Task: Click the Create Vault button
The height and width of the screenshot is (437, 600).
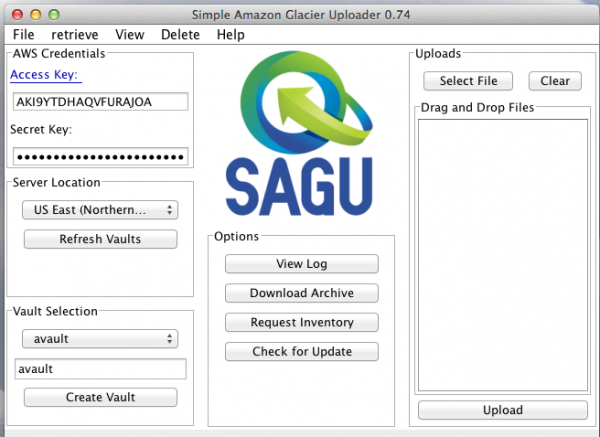Action: click(x=100, y=397)
